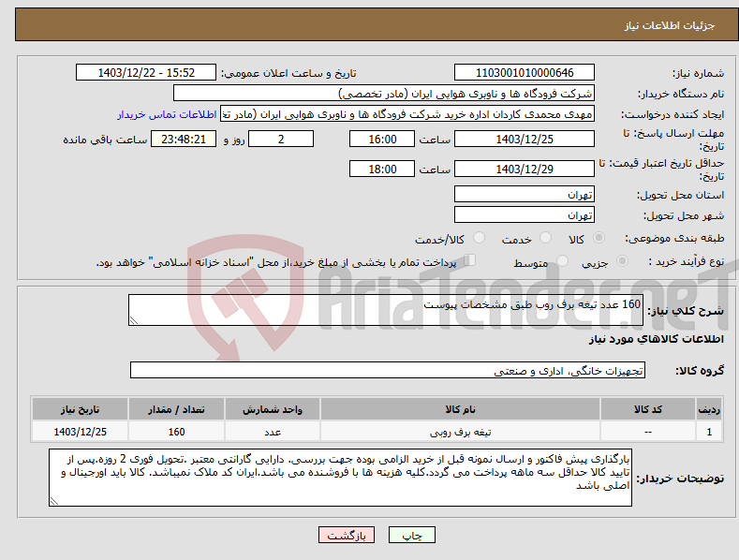Click the row number cell 1
Viewport: 739px width, 560px height.
(709, 432)
